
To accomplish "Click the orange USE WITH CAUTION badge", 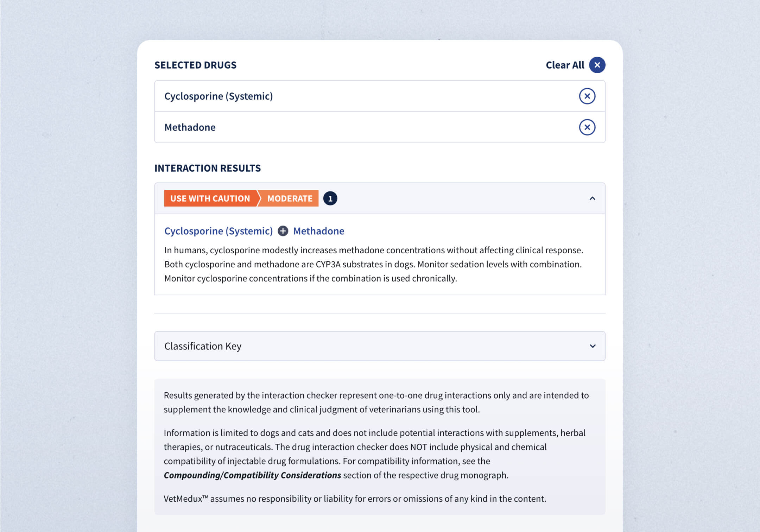I will (209, 198).
